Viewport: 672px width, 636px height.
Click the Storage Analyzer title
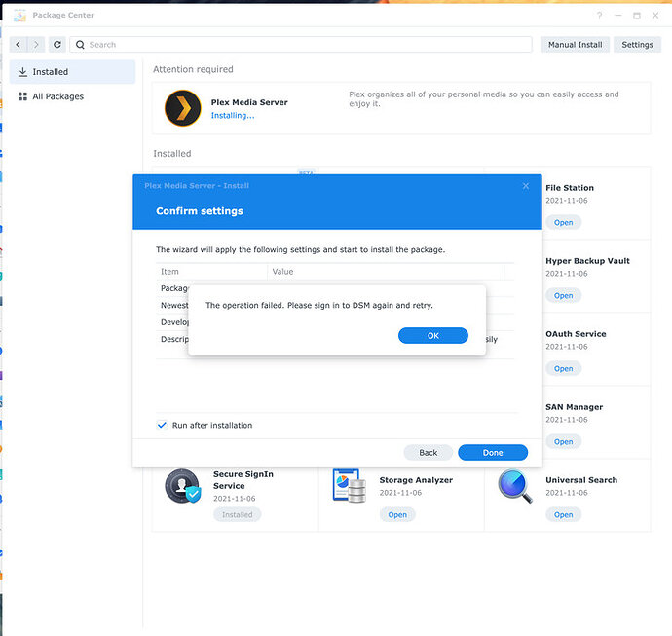(x=416, y=480)
